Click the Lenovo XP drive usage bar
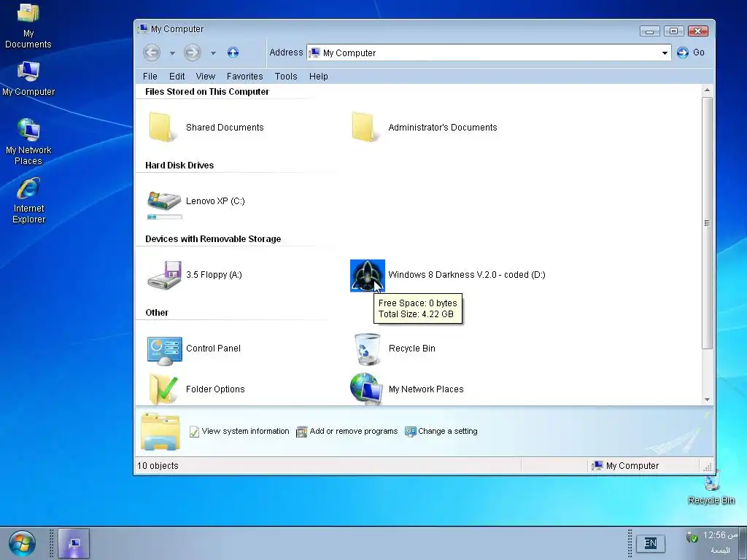This screenshot has height=560, width=747. 164,217
